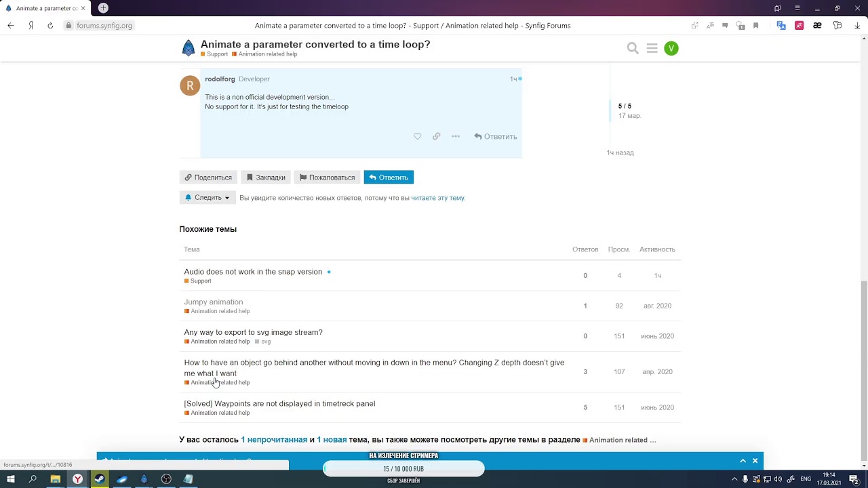Click the blue translate extension icon
Screen dimensions: 868x488
tap(781, 25)
